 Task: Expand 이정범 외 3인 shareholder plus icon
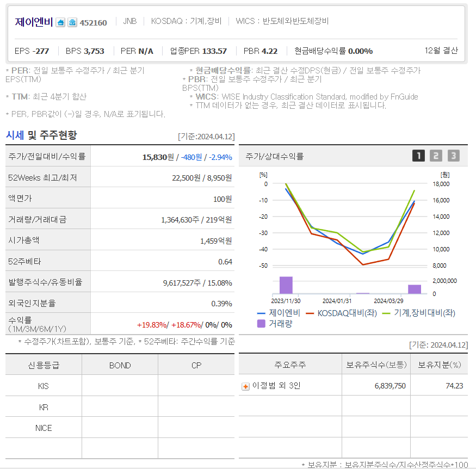coord(245,386)
